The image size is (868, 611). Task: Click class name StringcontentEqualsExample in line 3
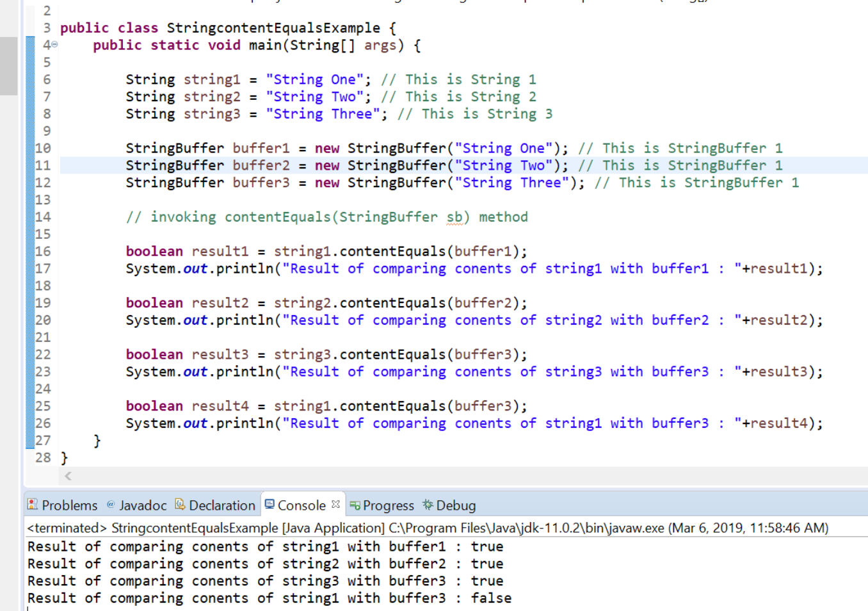[273, 28]
